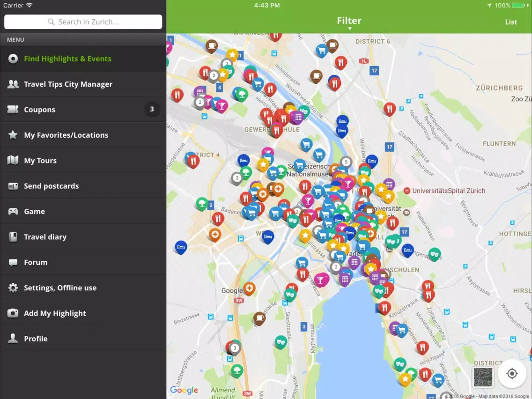The height and width of the screenshot is (399, 532).
Task: Tap blue bed pin near Hardstrasse bottom-left
Action: tap(181, 247)
